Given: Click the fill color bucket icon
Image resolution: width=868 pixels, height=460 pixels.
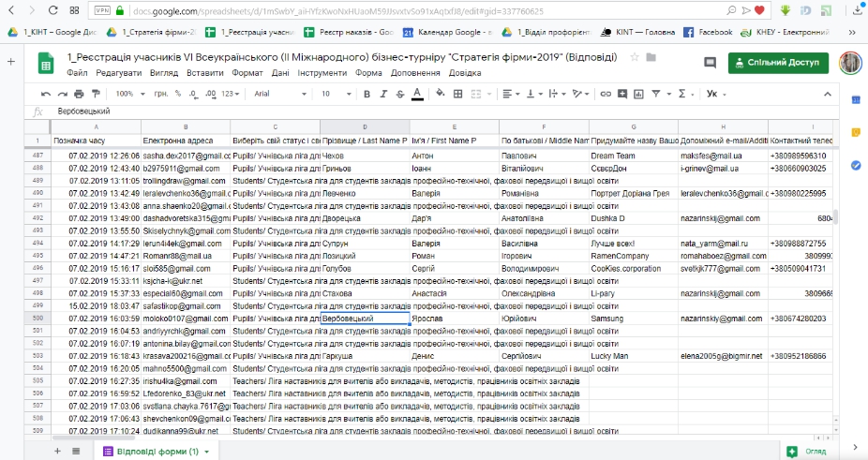Looking at the screenshot, I should [x=441, y=94].
